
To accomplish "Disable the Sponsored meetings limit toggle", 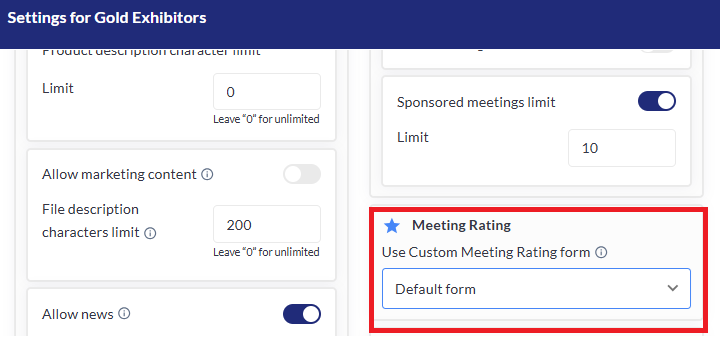I will (x=657, y=101).
